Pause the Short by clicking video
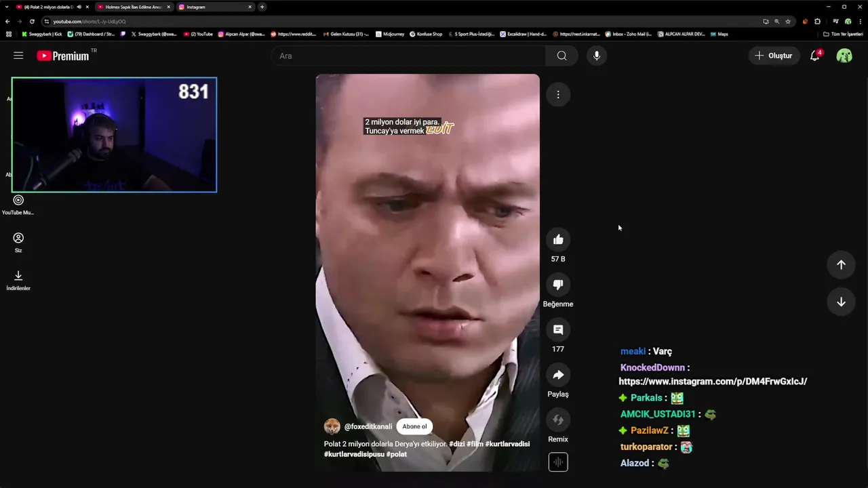Screen dimensions: 868x488 pyautogui.click(x=427, y=272)
